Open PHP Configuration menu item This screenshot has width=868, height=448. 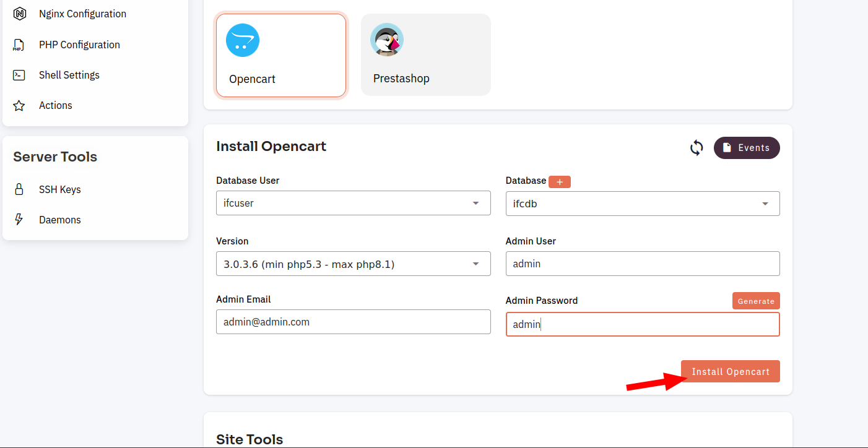(x=79, y=45)
